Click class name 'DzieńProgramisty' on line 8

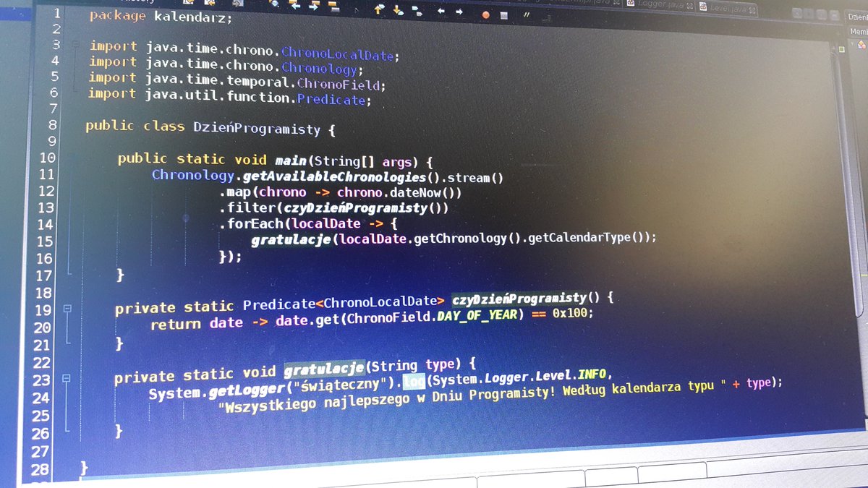(256, 129)
